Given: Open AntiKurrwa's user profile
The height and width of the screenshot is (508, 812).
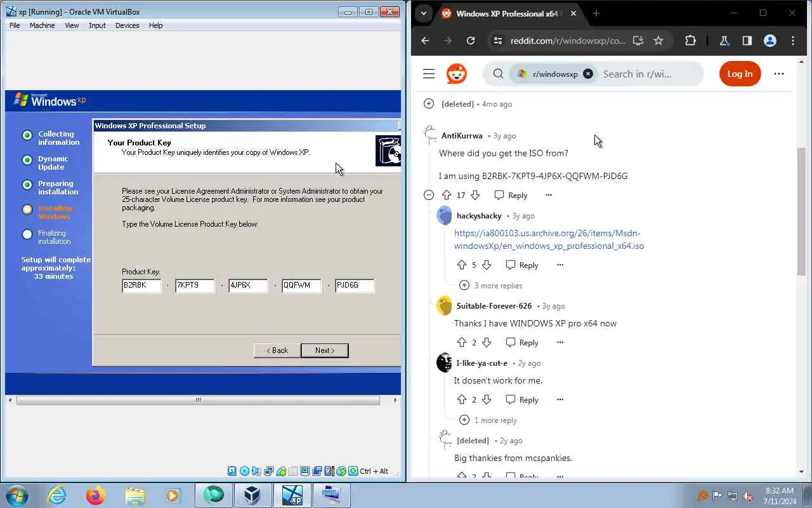Looking at the screenshot, I should (462, 136).
